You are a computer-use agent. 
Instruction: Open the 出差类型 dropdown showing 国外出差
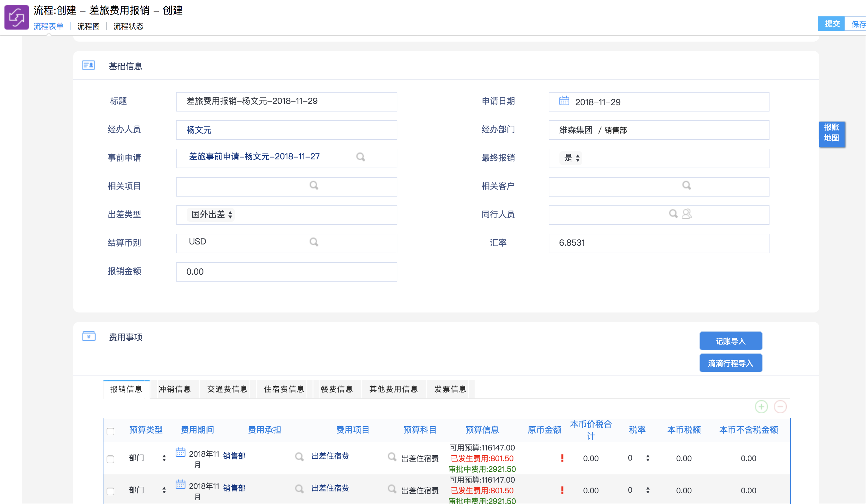(211, 215)
